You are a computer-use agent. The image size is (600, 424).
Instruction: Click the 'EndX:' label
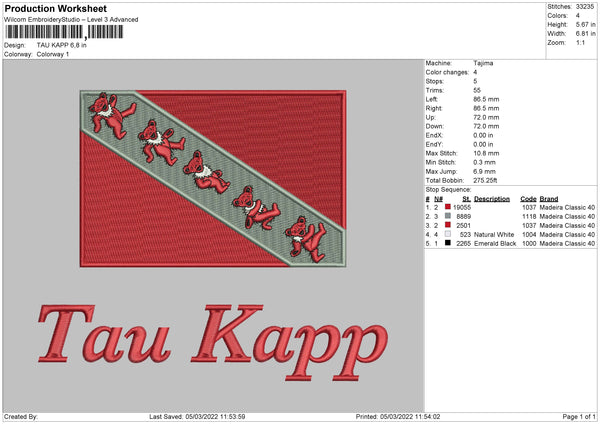434,135
